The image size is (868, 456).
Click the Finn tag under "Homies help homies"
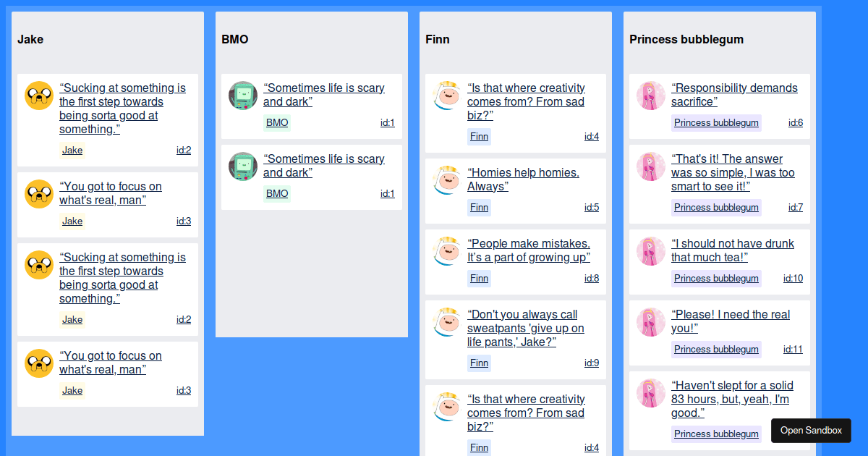point(479,207)
